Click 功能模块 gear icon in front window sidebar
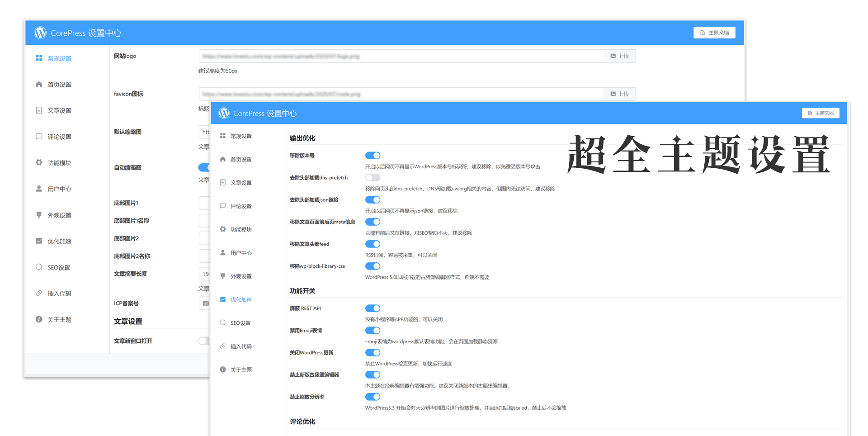The image size is (868, 436). click(223, 229)
